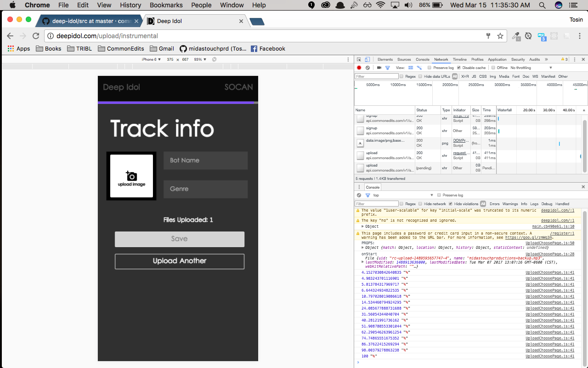Check the Hide network checkbox

[420, 204]
